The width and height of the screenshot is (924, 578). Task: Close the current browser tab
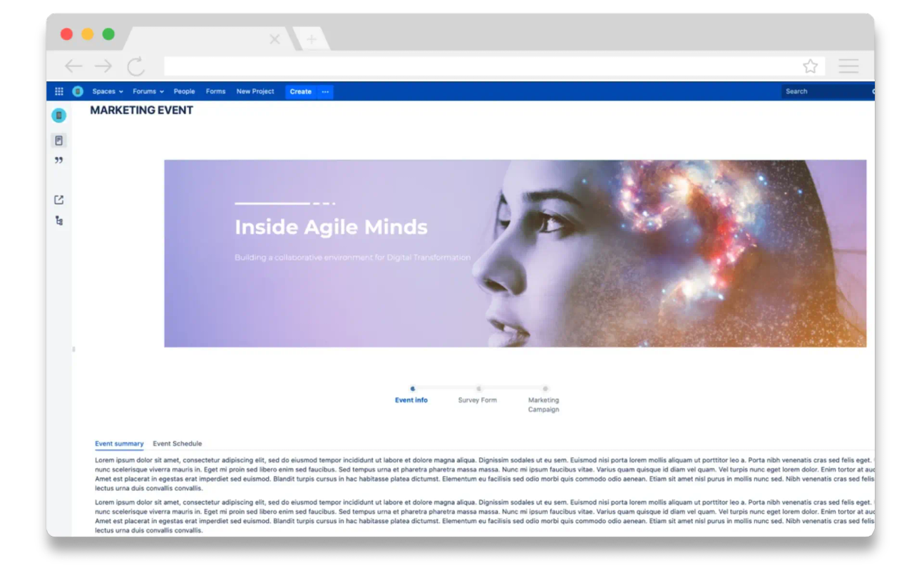274,39
